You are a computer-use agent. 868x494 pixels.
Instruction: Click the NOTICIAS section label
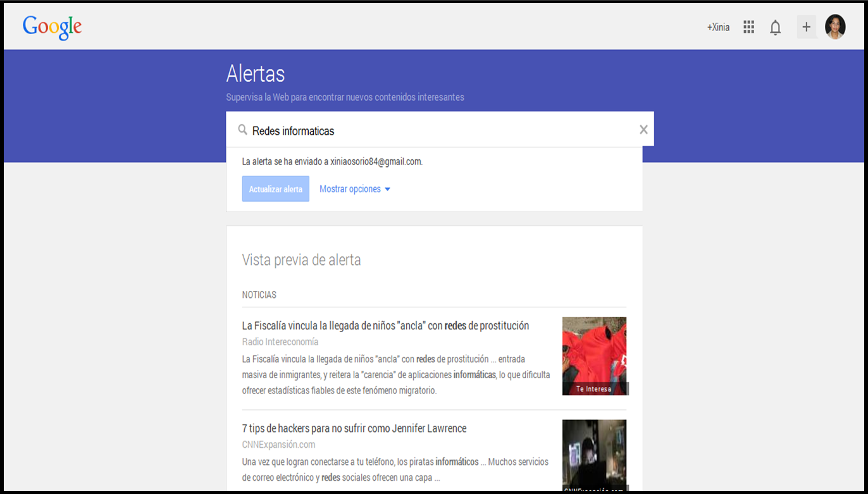259,295
